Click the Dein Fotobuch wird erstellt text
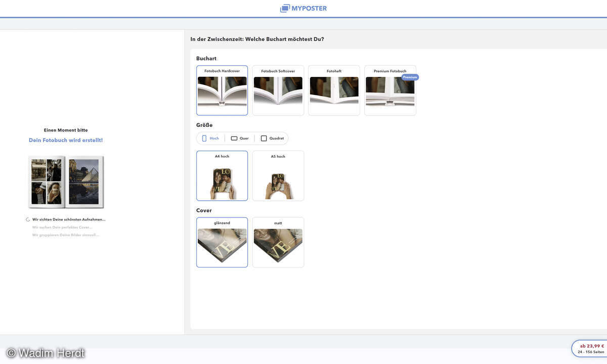Viewport: 607px width, 364px height. click(66, 140)
